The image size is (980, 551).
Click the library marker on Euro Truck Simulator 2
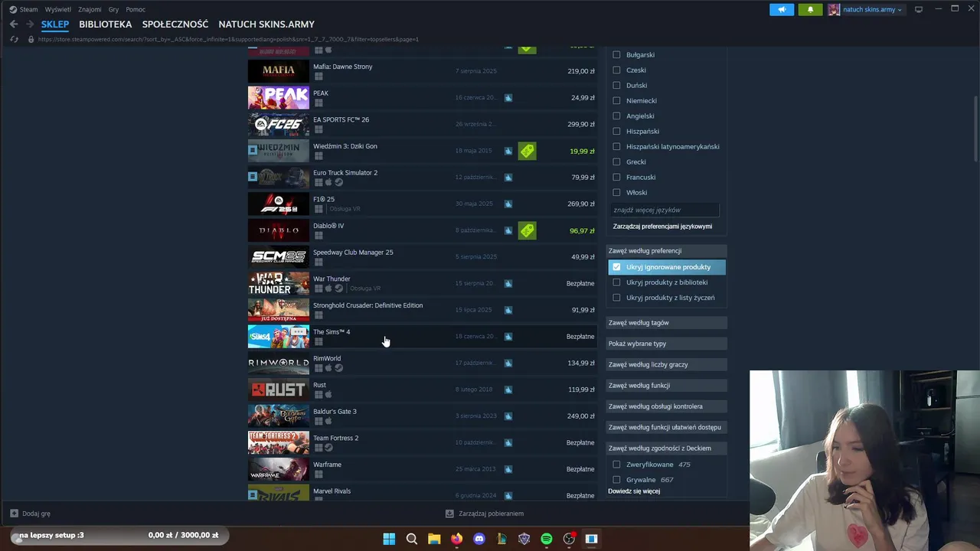click(253, 177)
